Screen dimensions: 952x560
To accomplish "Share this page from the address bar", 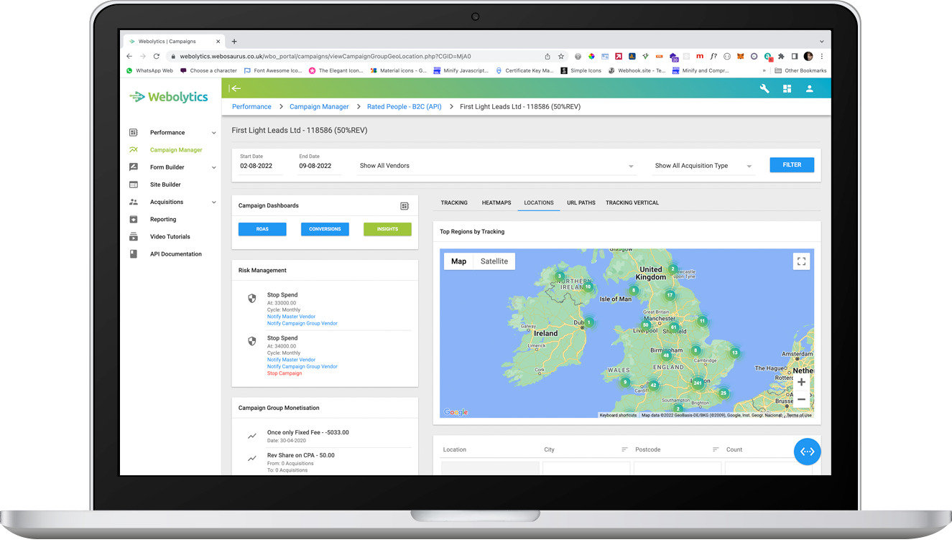I will tap(547, 56).
